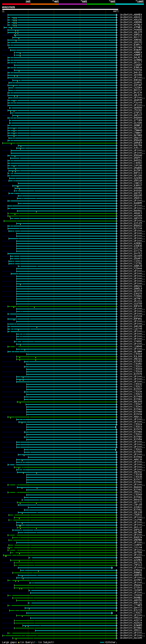Viewport: 146px width, 644px height.
Task: Select hit label UniRef100_Q3TLE5
Action: point(131,223)
